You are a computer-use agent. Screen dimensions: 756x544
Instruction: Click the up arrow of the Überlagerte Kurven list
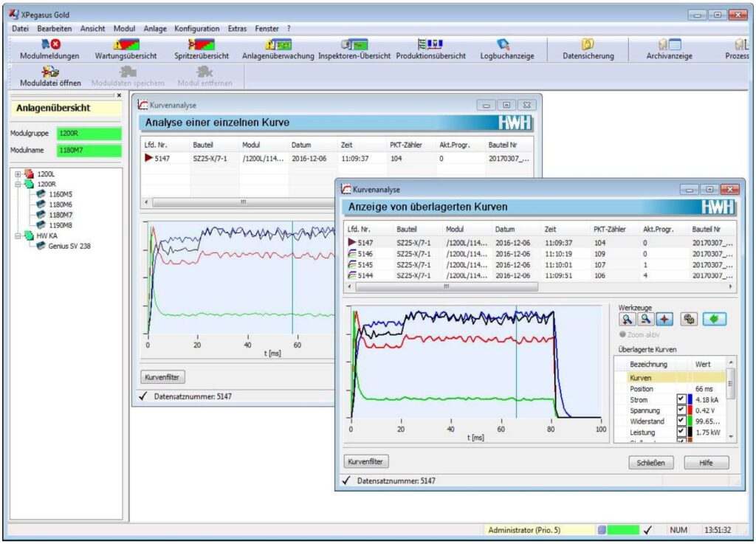(731, 362)
